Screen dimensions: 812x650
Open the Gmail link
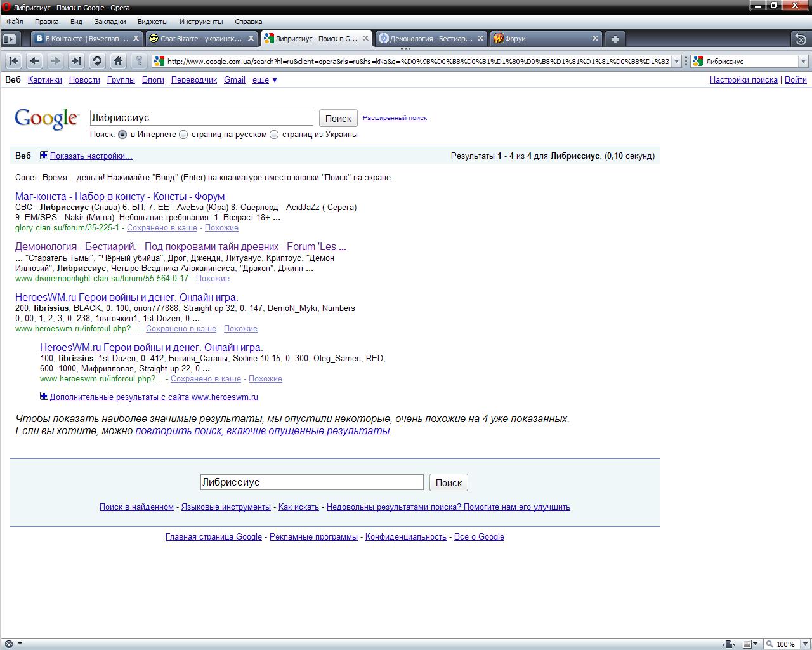(x=235, y=80)
